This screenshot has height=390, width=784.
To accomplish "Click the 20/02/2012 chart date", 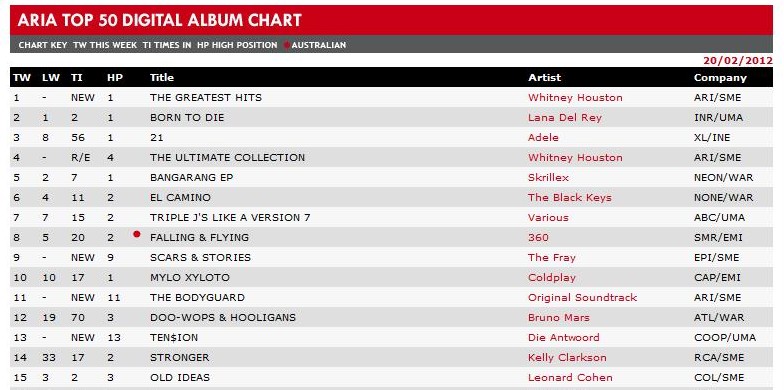I will [738, 60].
